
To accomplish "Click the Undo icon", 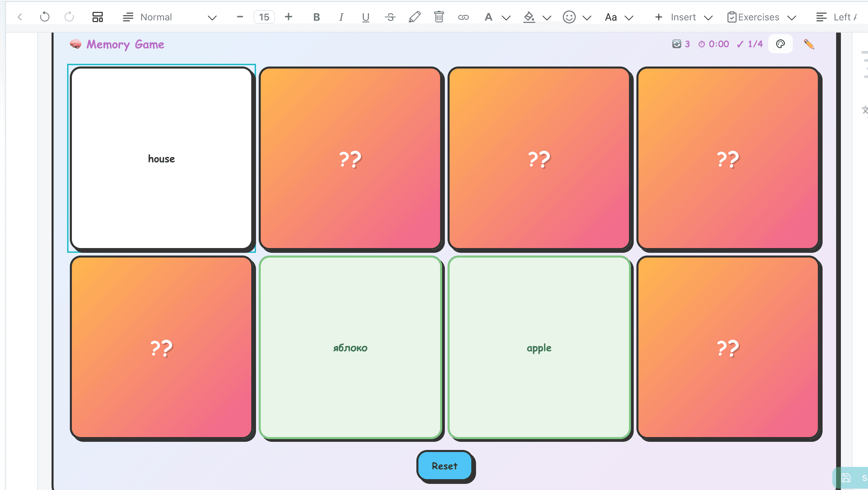I will click(45, 17).
